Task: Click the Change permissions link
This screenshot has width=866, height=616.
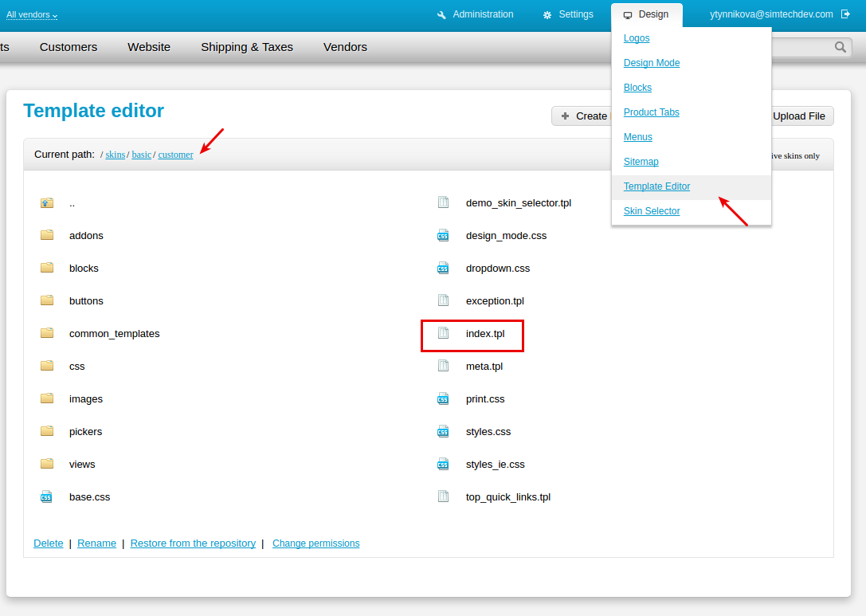Action: pos(316,543)
